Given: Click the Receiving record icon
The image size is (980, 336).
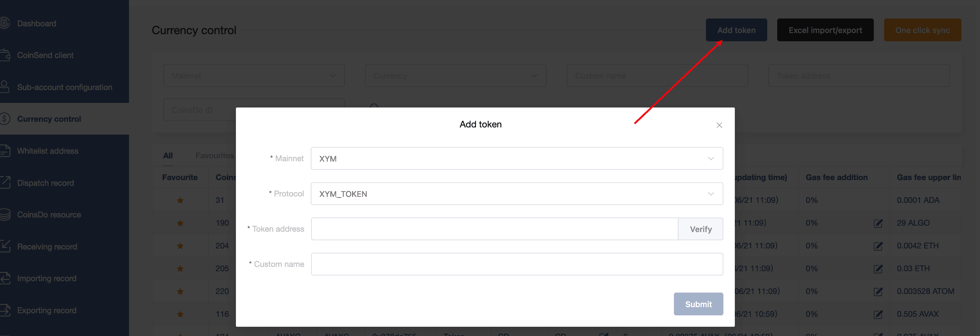Looking at the screenshot, I should click(5, 246).
